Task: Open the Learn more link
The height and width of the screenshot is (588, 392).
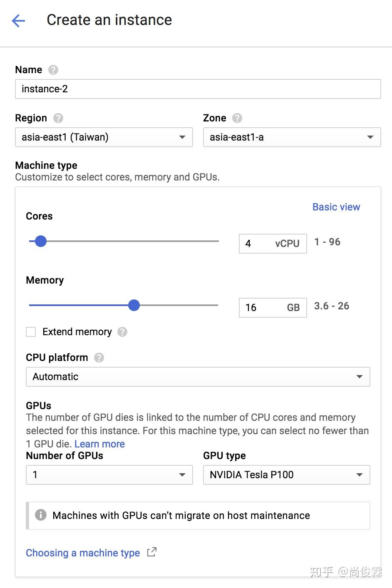Action: pos(99,444)
